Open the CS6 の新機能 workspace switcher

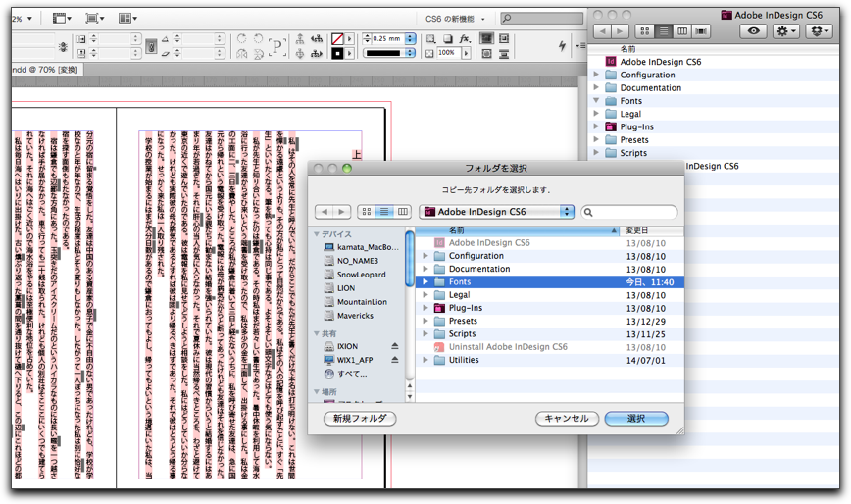[x=455, y=19]
